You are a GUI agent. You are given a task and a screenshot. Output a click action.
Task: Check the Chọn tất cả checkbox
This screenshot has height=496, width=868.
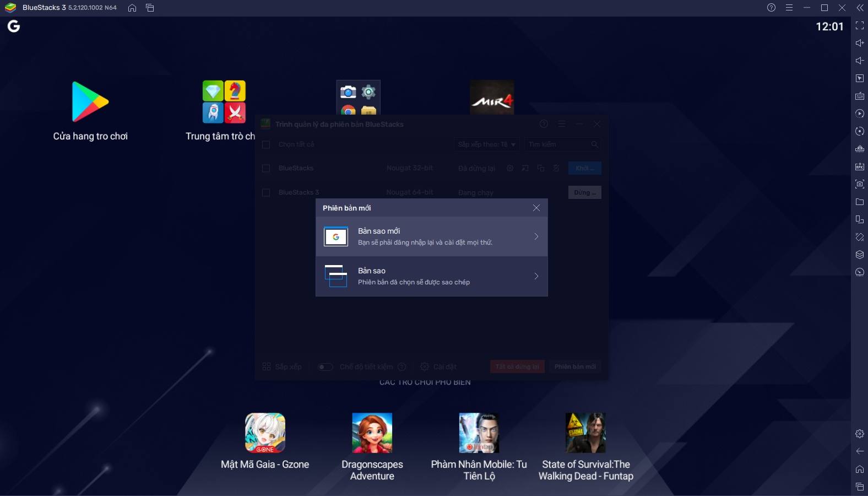click(266, 144)
